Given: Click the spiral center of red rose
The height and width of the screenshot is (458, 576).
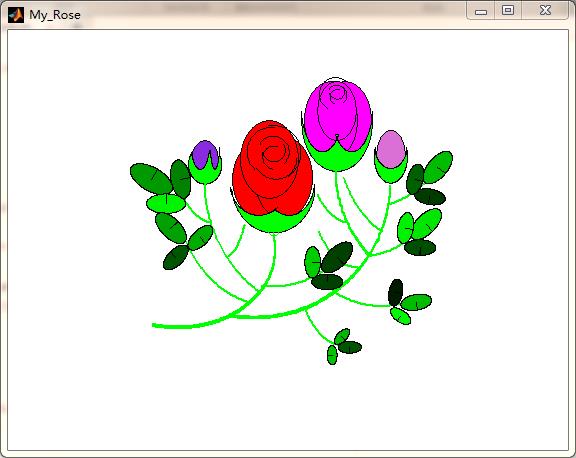Looking at the screenshot, I should point(273,154).
